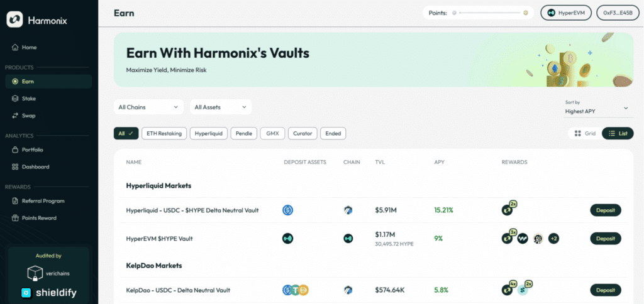Image resolution: width=644 pixels, height=304 pixels.
Task: Expand the All Assets dropdown
Action: [221, 107]
